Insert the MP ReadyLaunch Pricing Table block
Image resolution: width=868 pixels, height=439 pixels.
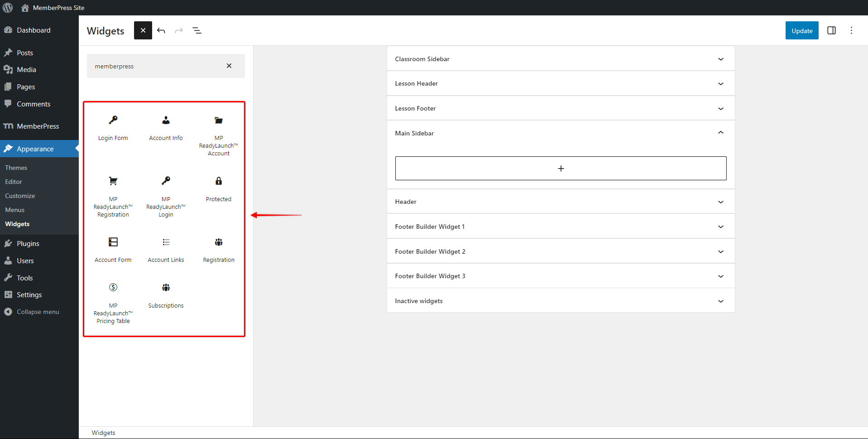pyautogui.click(x=113, y=303)
